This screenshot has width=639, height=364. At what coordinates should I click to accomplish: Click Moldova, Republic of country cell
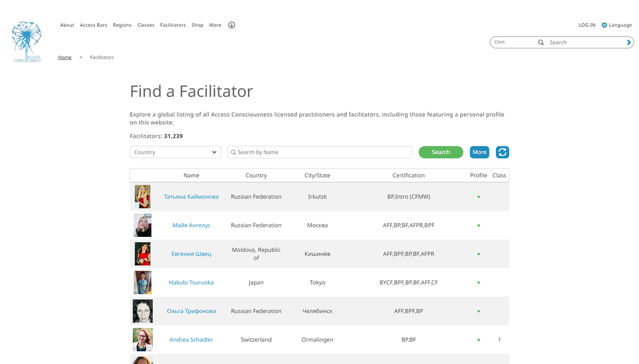(256, 254)
